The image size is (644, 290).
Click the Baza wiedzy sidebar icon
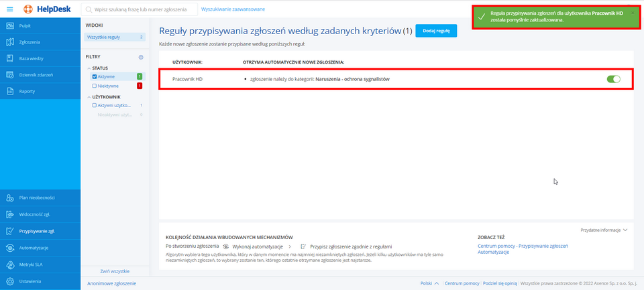pos(10,58)
